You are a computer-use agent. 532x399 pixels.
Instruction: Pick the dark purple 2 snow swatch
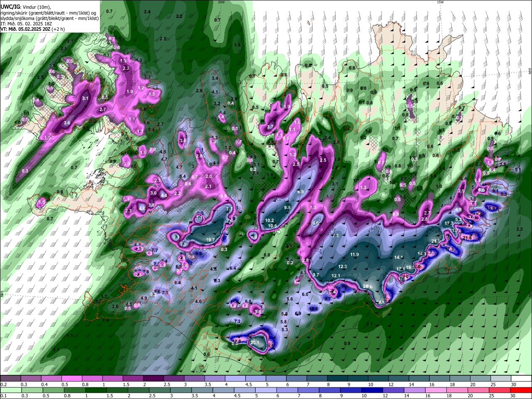[153, 379]
